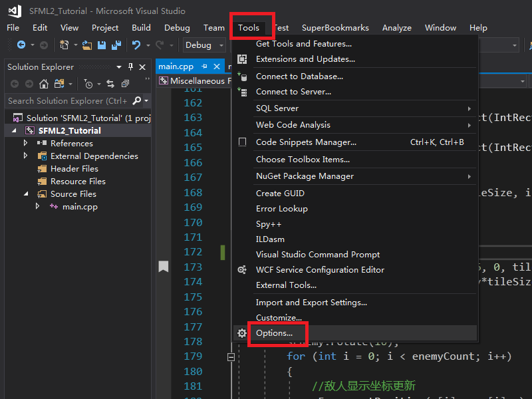Screen dimensions: 532x399
Task: Select Visual Studio Command Prompt
Action: (355, 255)
